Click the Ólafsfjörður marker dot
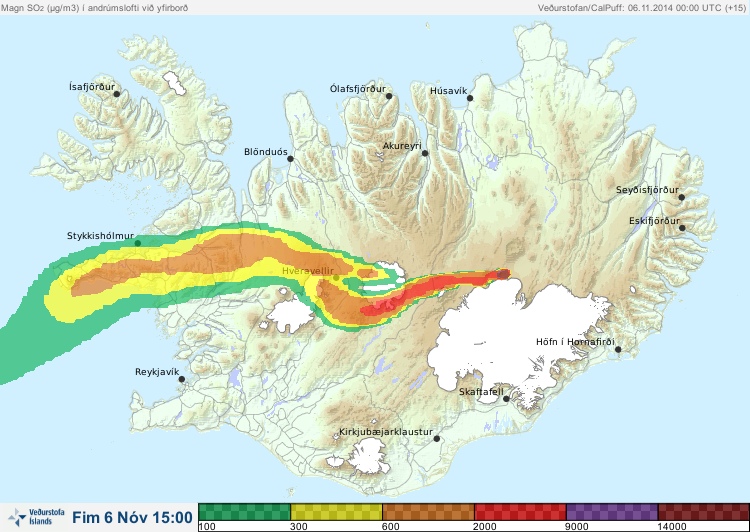 (389, 96)
